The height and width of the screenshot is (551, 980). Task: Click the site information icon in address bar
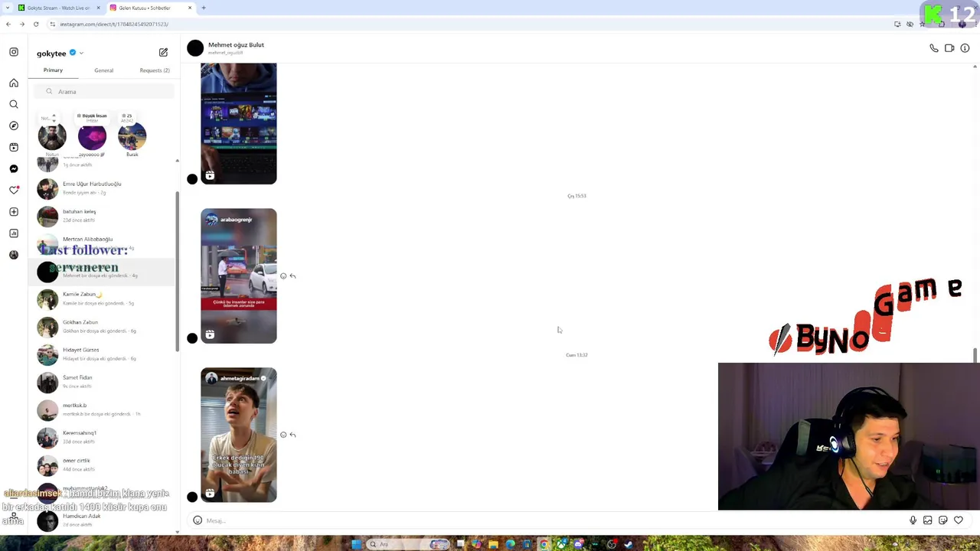tap(52, 24)
